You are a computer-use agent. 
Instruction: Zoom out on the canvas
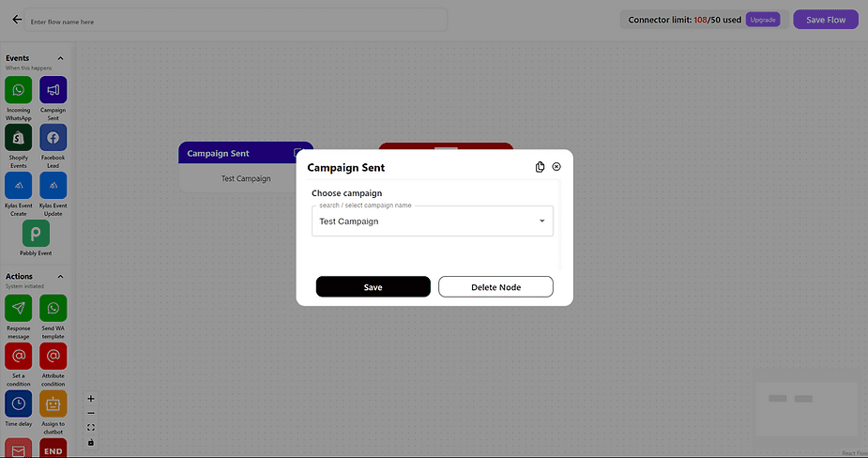coord(91,413)
